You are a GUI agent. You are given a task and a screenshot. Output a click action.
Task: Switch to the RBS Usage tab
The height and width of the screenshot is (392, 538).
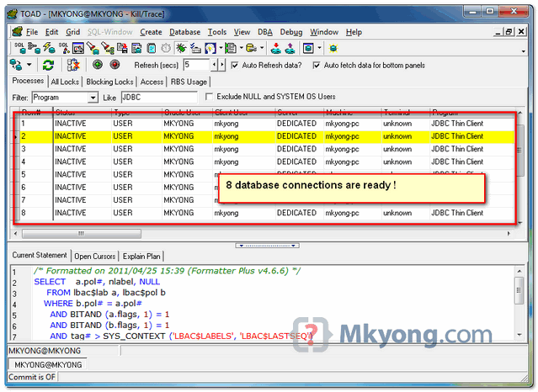[x=189, y=82]
